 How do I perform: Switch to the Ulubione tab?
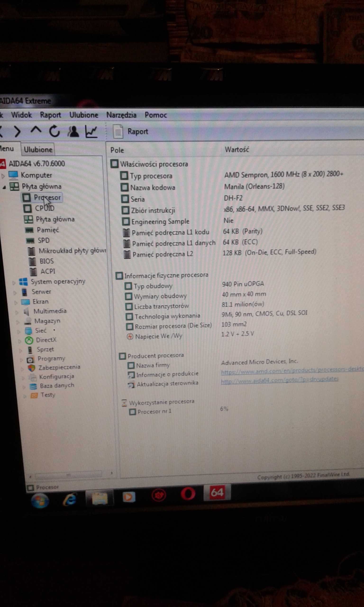(x=38, y=149)
